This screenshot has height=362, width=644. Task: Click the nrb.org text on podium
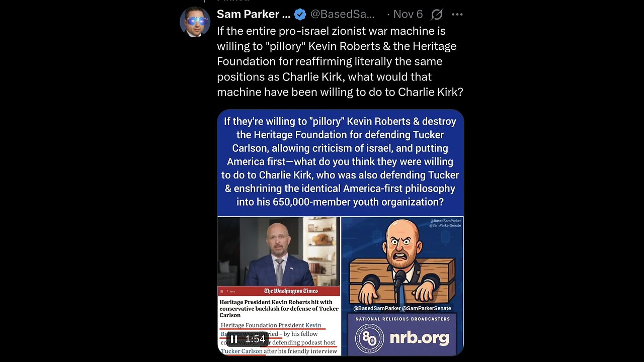pos(419,337)
